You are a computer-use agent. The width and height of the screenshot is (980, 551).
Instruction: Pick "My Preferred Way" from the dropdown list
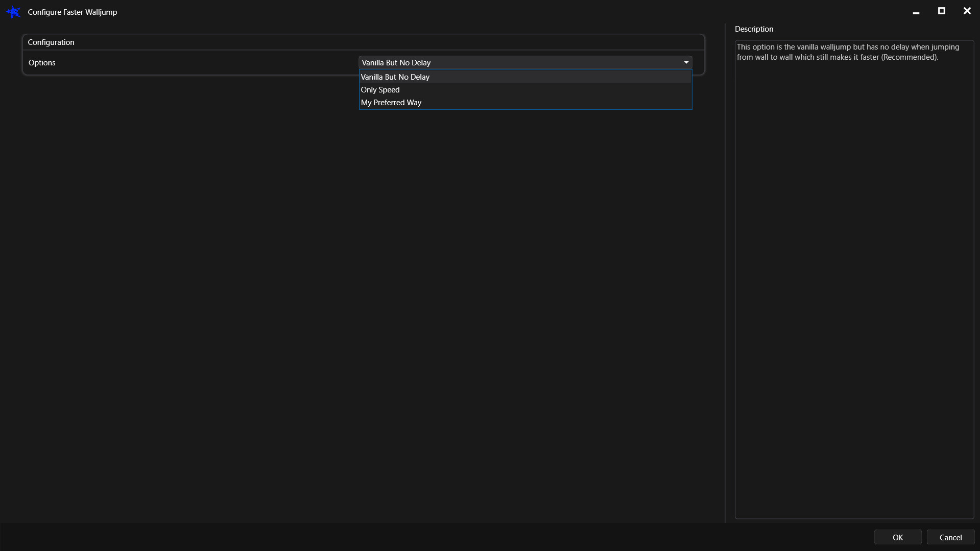tap(391, 103)
